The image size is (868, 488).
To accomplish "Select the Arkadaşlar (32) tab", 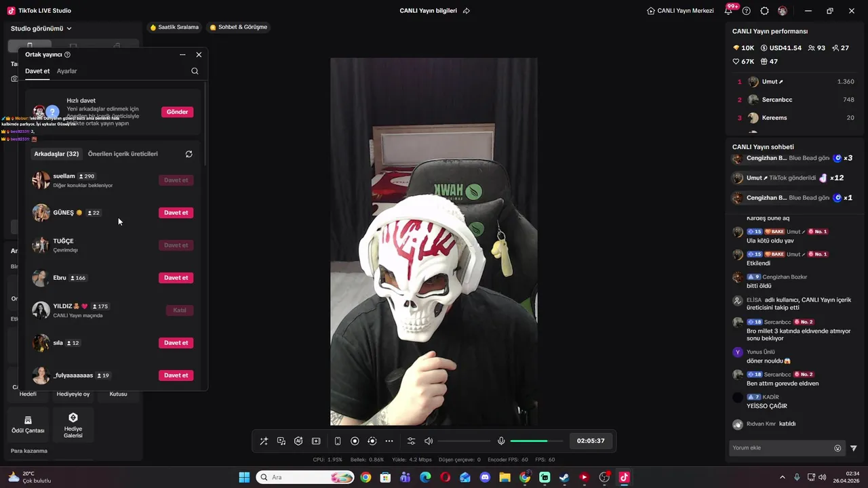I will (x=56, y=154).
